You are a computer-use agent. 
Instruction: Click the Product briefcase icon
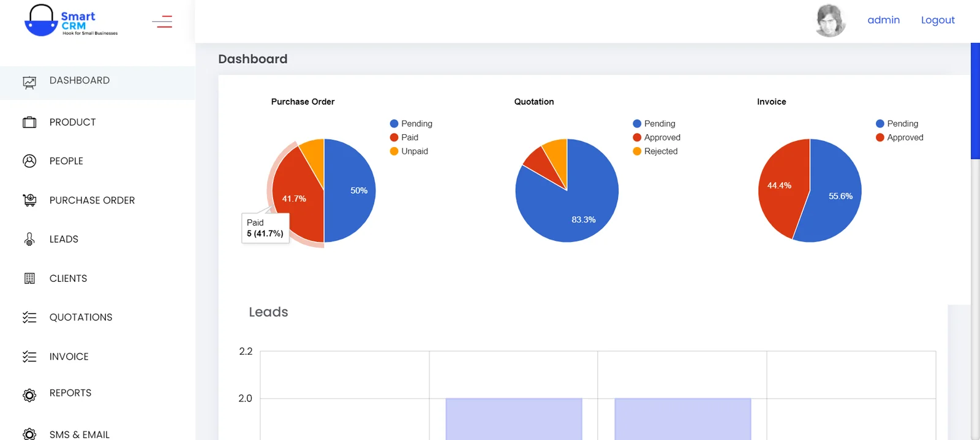click(x=29, y=123)
